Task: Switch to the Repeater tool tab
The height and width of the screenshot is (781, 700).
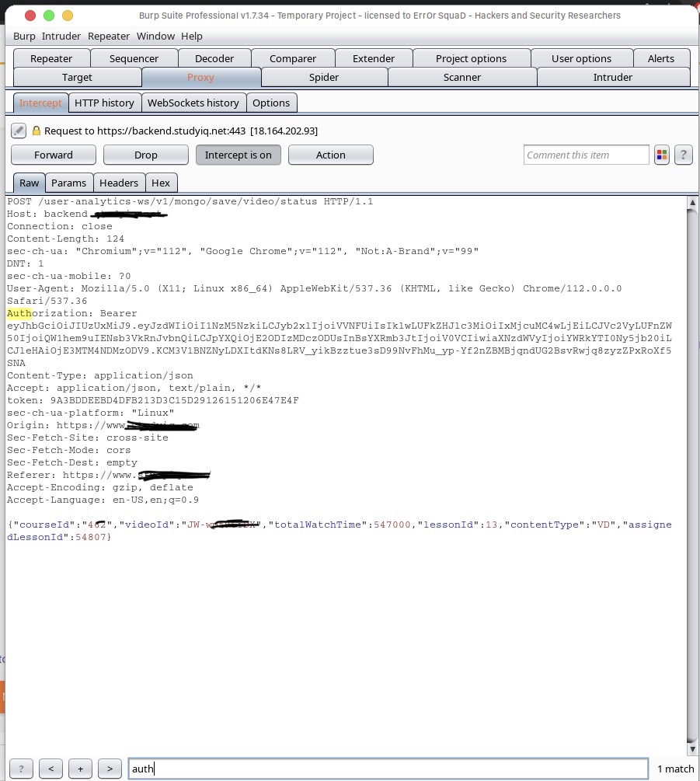Action: [51, 58]
